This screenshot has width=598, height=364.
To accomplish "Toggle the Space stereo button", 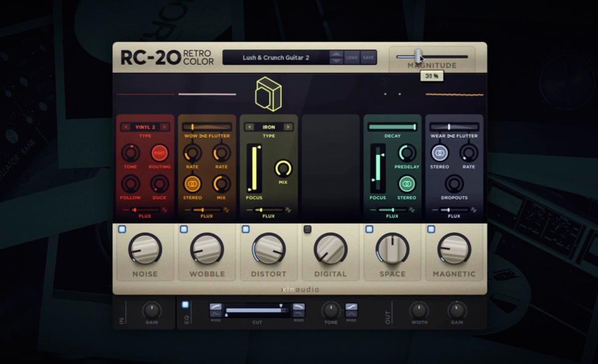I will [x=407, y=184].
